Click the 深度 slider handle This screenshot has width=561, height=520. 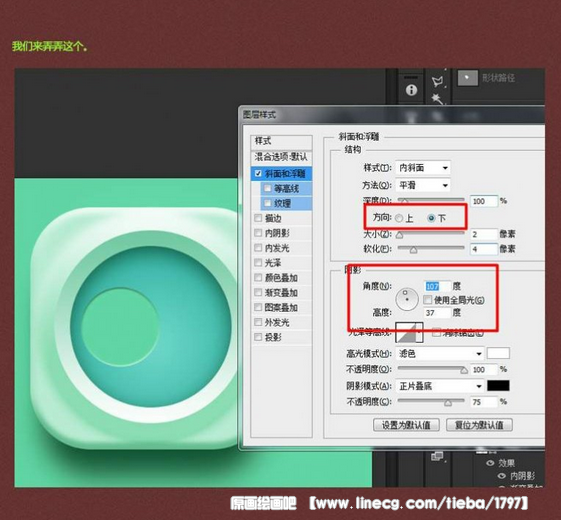pyautogui.click(x=404, y=201)
